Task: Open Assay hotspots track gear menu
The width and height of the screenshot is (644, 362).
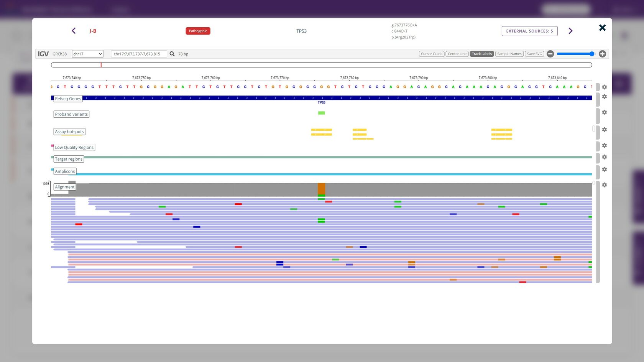Action: [604, 130]
